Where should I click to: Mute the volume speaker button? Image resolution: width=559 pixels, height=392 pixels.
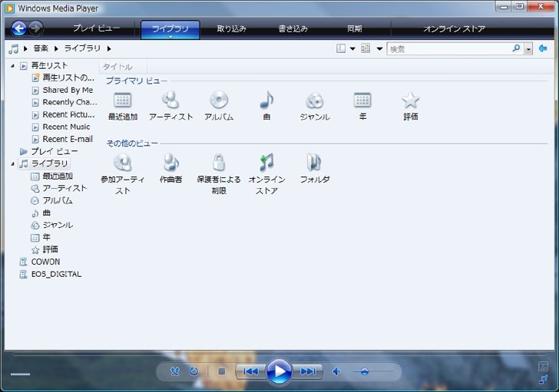click(x=336, y=372)
